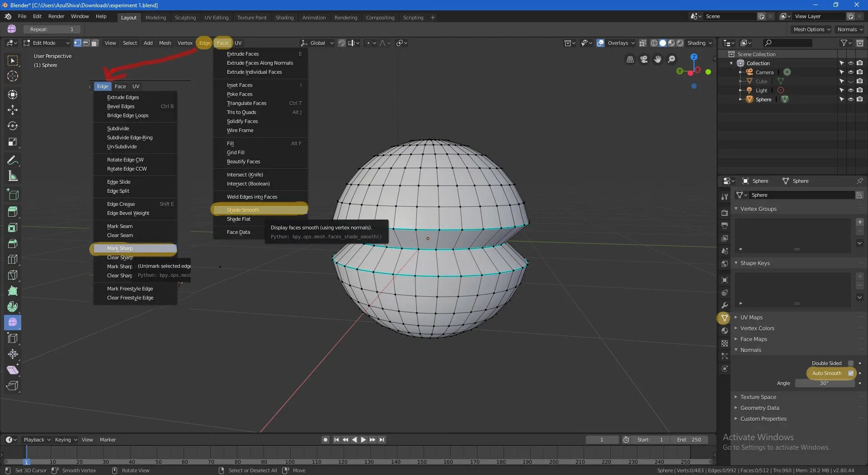Select the Measure tool
Screen dimensions: 868x475
coord(13,176)
